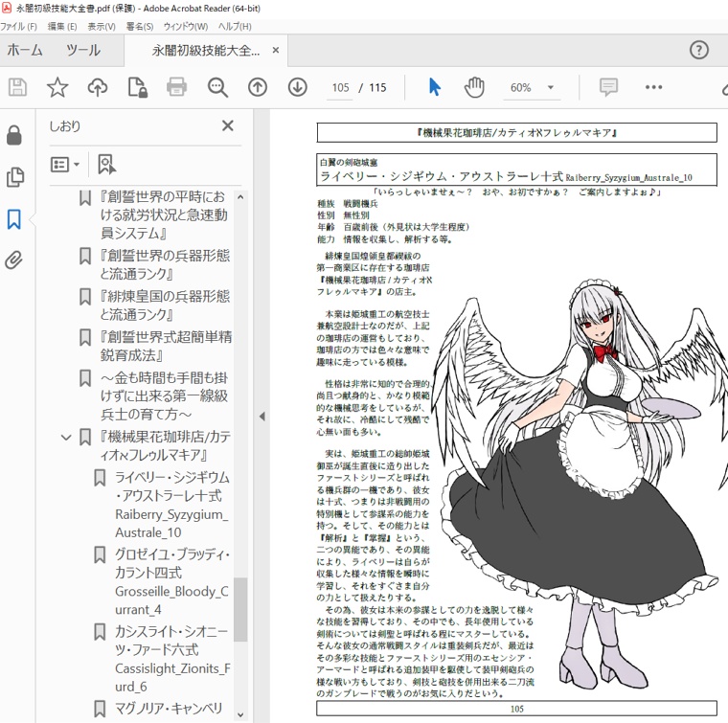Click the cloud upload icon
Viewport: 728px width, 723px height.
(98, 87)
